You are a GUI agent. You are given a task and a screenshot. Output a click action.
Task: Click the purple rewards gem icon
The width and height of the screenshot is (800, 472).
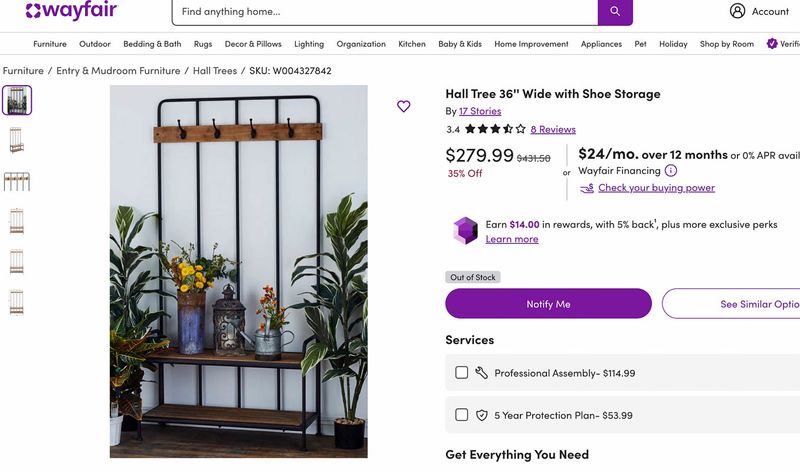[465, 230]
